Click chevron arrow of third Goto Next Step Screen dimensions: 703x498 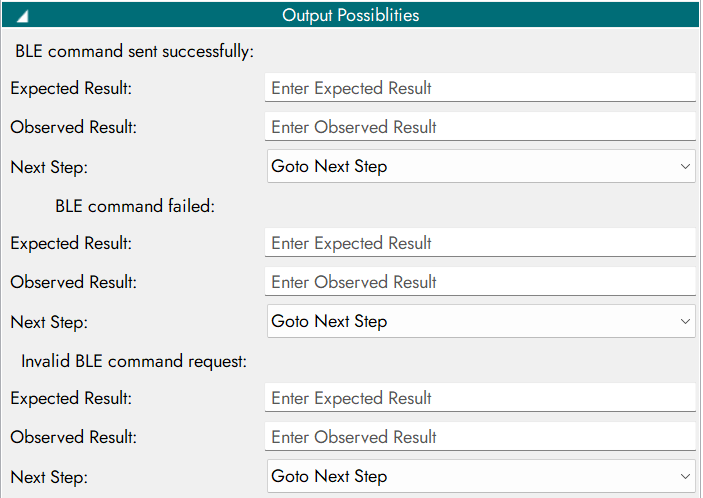pyautogui.click(x=685, y=476)
